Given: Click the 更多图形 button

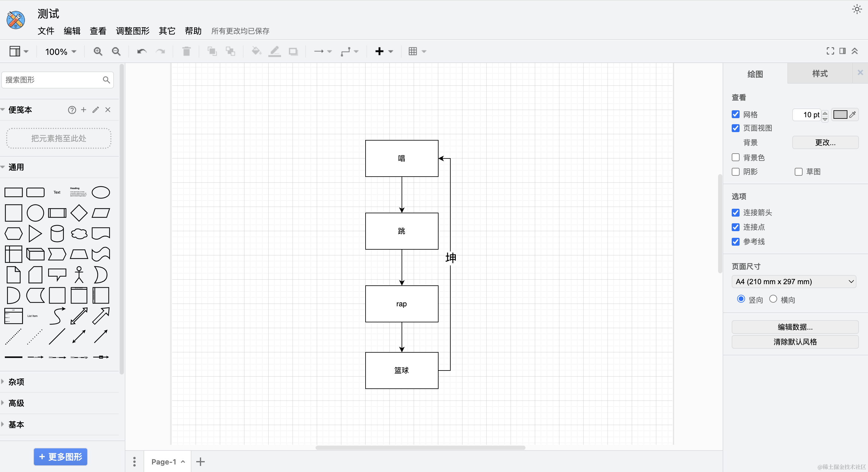Looking at the screenshot, I should pyautogui.click(x=61, y=457).
